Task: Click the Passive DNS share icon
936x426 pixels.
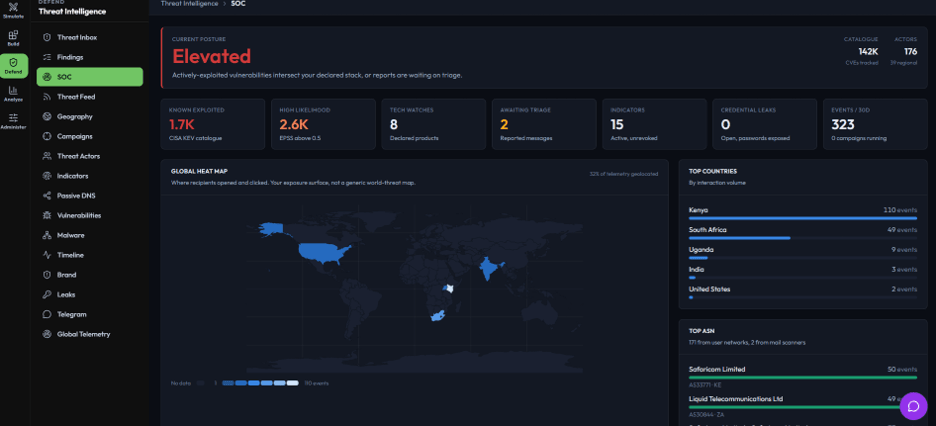Action: pyautogui.click(x=47, y=196)
